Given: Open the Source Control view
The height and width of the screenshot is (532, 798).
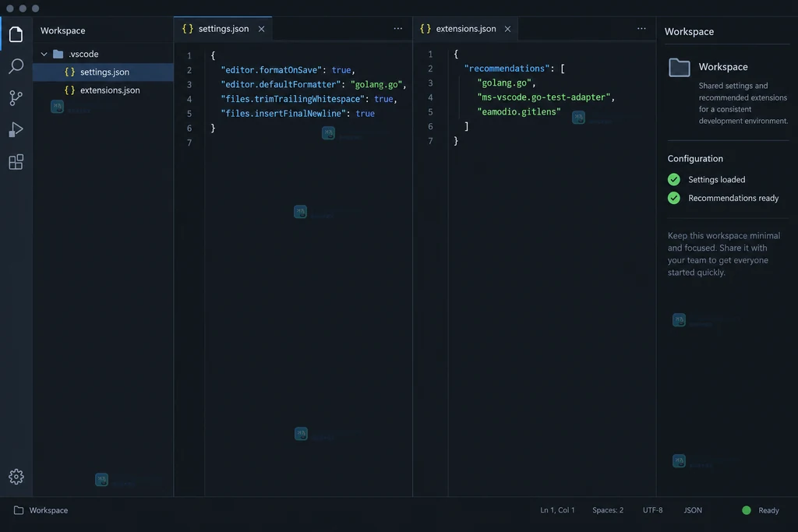Looking at the screenshot, I should coord(16,97).
